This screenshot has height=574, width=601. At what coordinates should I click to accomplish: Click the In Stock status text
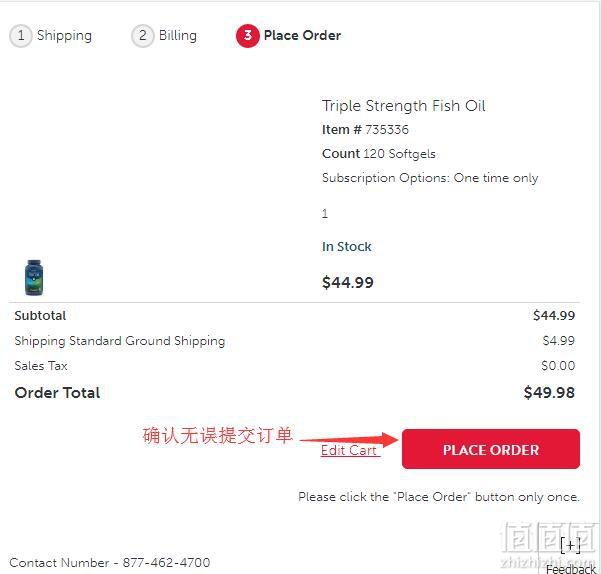346,246
